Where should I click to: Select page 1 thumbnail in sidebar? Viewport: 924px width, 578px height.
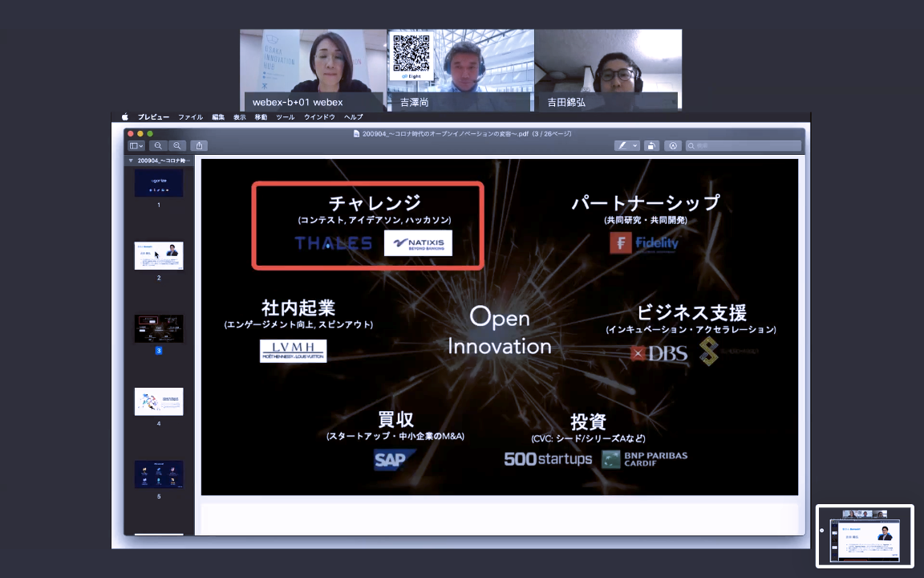click(x=159, y=183)
